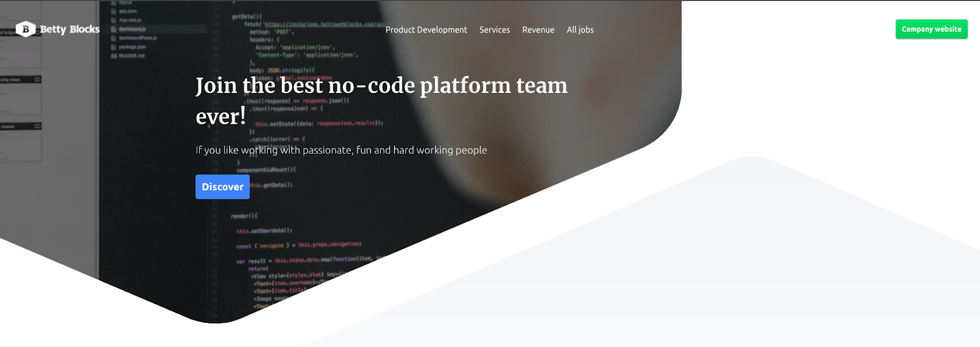Go to the Services nav link
Viewport: 980px width, 347px height.
pyautogui.click(x=494, y=29)
